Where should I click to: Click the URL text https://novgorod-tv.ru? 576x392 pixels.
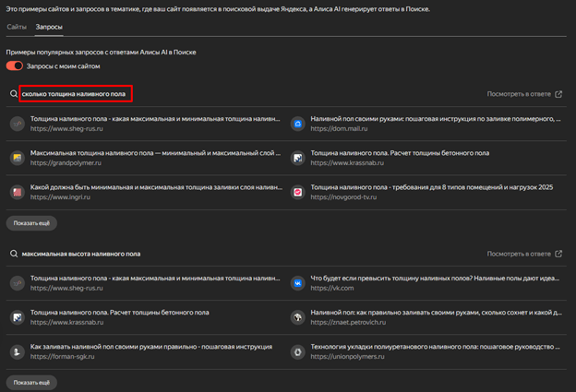pyautogui.click(x=343, y=196)
